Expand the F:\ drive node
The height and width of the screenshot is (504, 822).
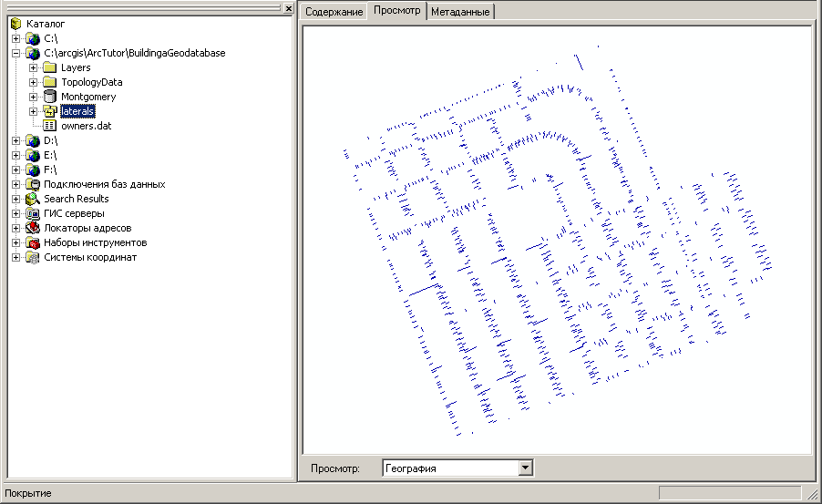pos(16,170)
